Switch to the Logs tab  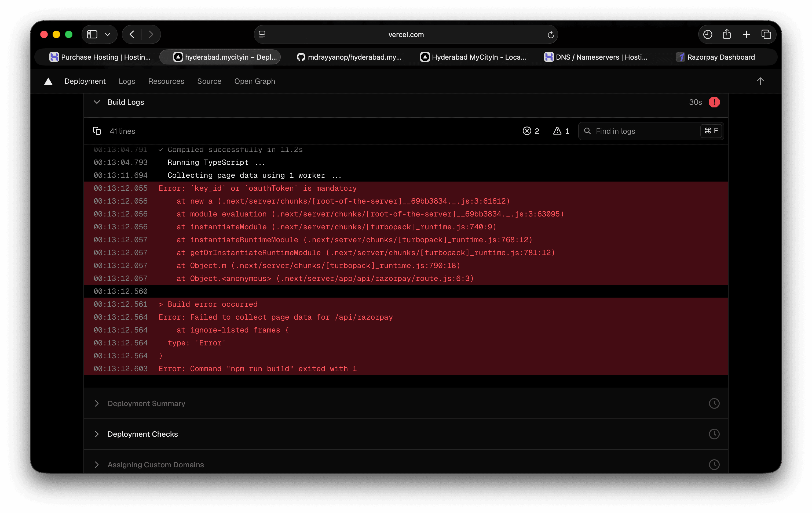(127, 81)
